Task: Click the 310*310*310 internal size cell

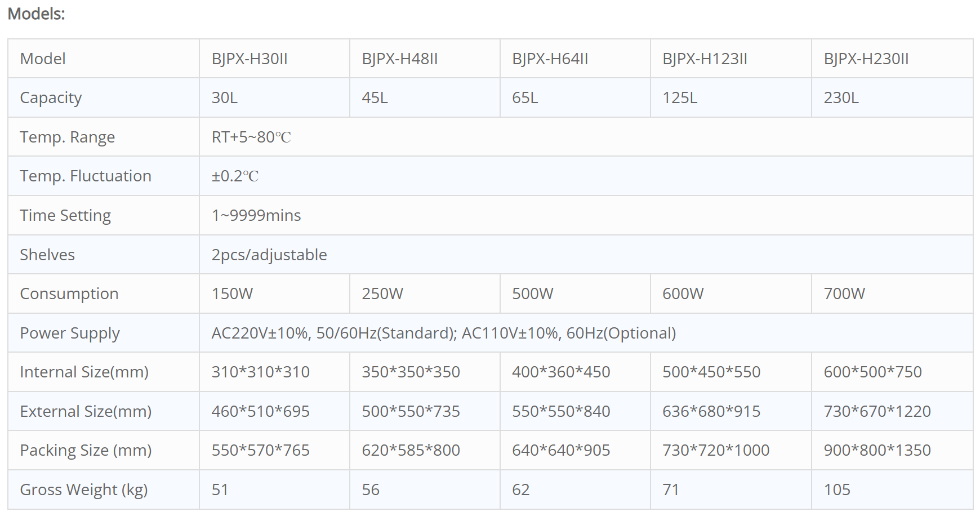Action: [x=260, y=372]
